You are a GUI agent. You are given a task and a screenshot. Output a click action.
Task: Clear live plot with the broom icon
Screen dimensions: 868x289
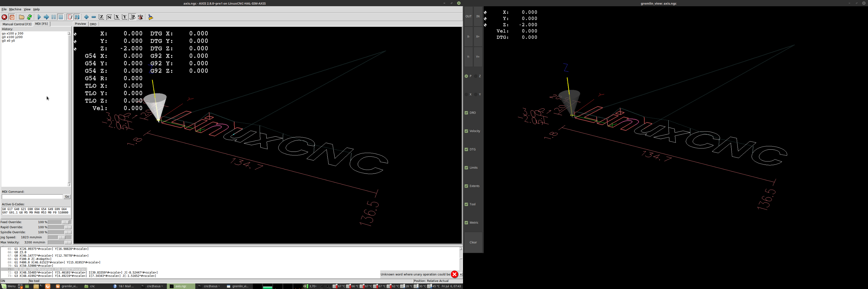(x=151, y=17)
